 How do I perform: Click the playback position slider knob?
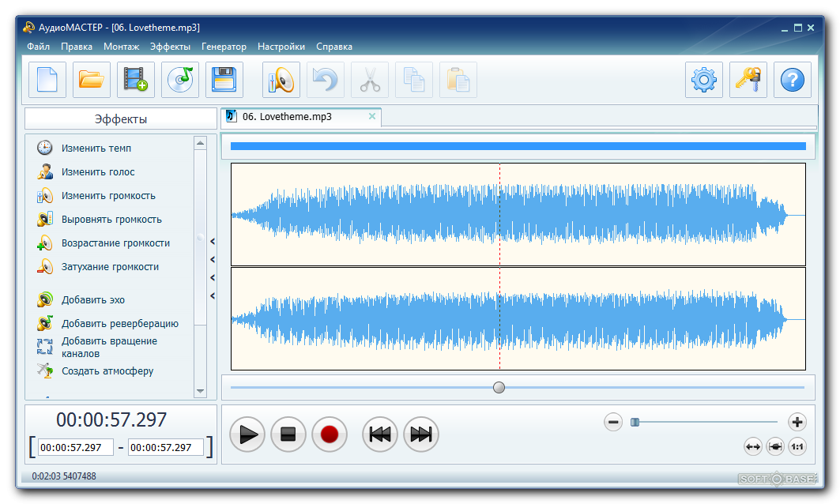pyautogui.click(x=499, y=387)
